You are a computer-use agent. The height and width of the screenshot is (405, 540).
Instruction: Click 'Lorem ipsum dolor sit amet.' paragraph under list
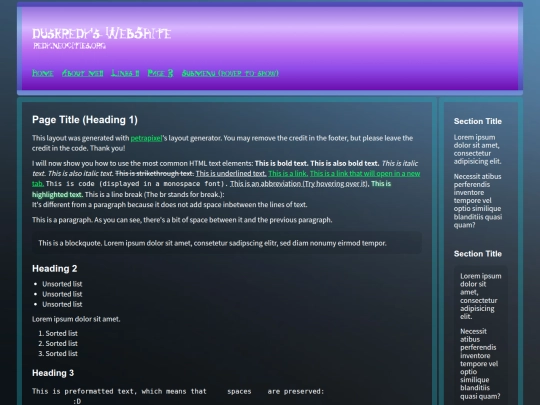76,319
